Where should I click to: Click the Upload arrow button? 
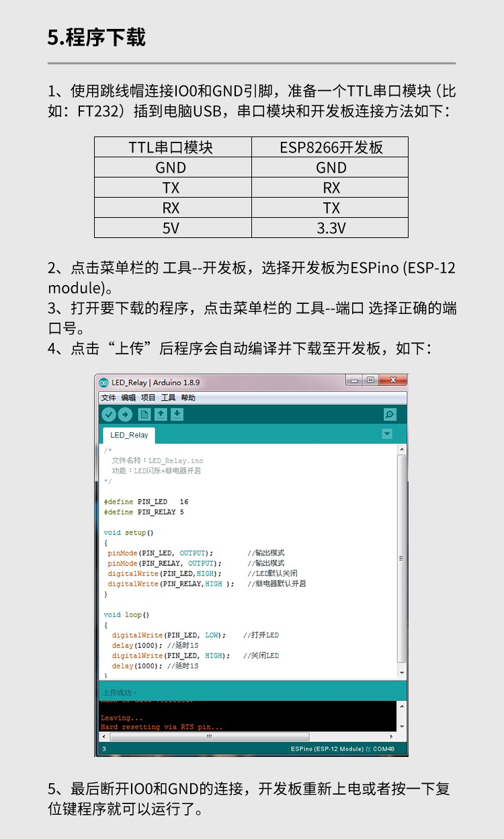click(125, 415)
